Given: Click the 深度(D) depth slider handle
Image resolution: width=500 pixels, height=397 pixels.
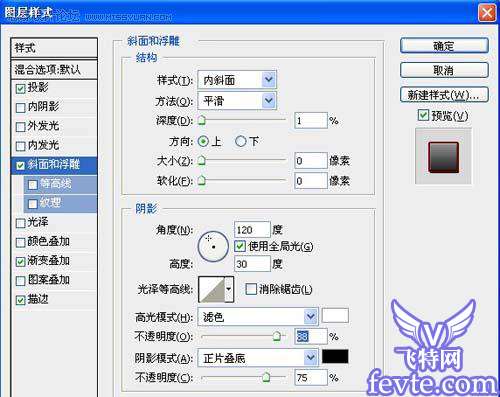Looking at the screenshot, I should tap(202, 120).
